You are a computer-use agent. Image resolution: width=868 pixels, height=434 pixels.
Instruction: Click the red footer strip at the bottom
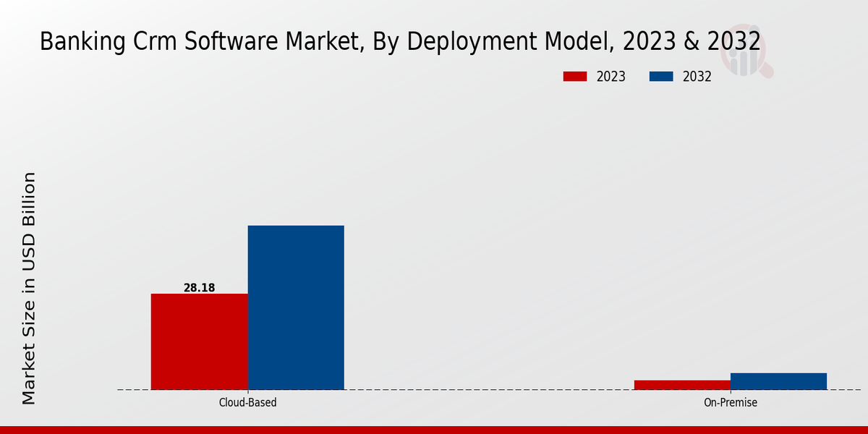click(x=434, y=430)
